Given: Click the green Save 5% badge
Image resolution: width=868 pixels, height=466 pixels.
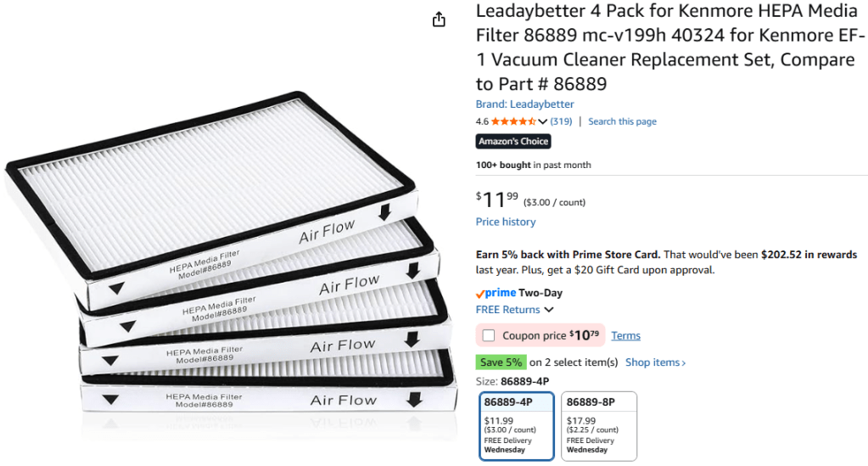Looking at the screenshot, I should (x=501, y=362).
